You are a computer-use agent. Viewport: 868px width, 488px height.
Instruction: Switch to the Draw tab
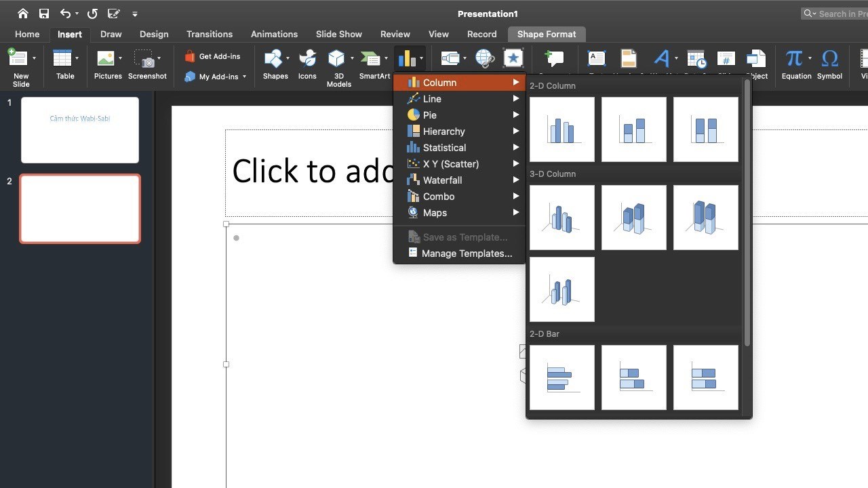tap(111, 34)
